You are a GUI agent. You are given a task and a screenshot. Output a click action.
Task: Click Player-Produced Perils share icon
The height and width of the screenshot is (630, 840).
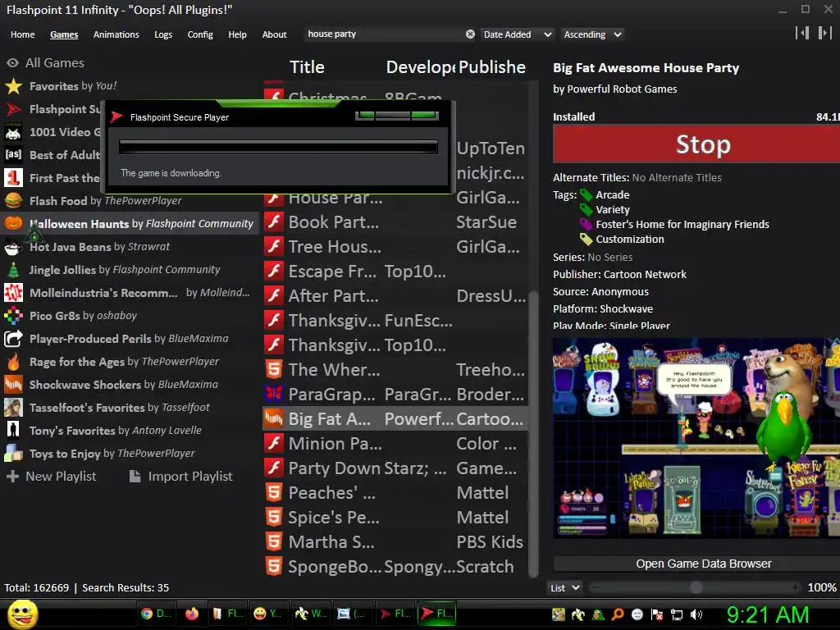tap(13, 339)
